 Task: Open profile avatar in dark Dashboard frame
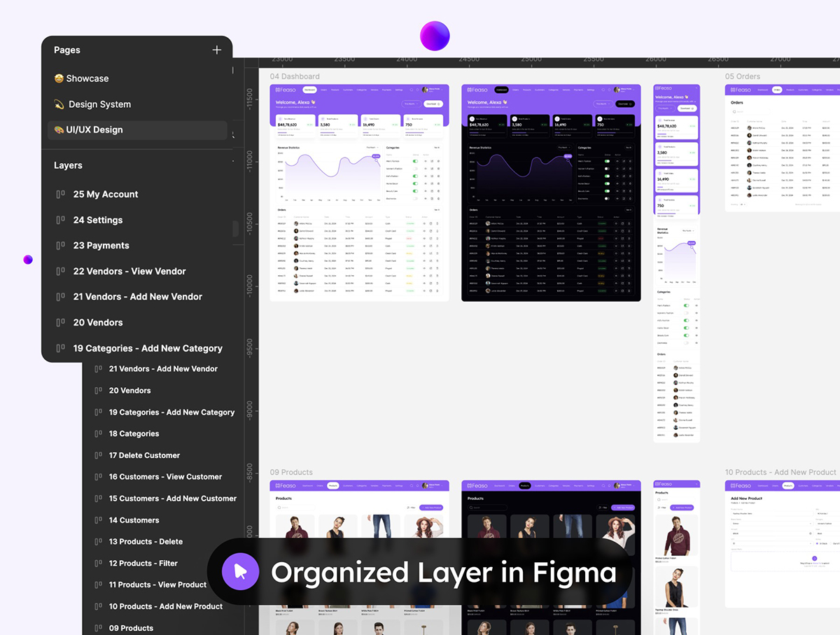[617, 90]
